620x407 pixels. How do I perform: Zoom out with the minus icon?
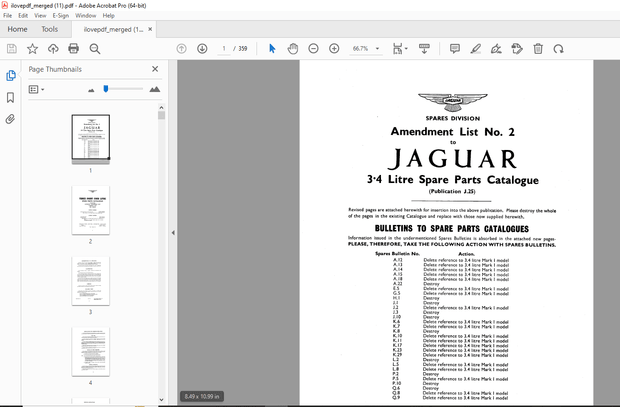tap(314, 49)
